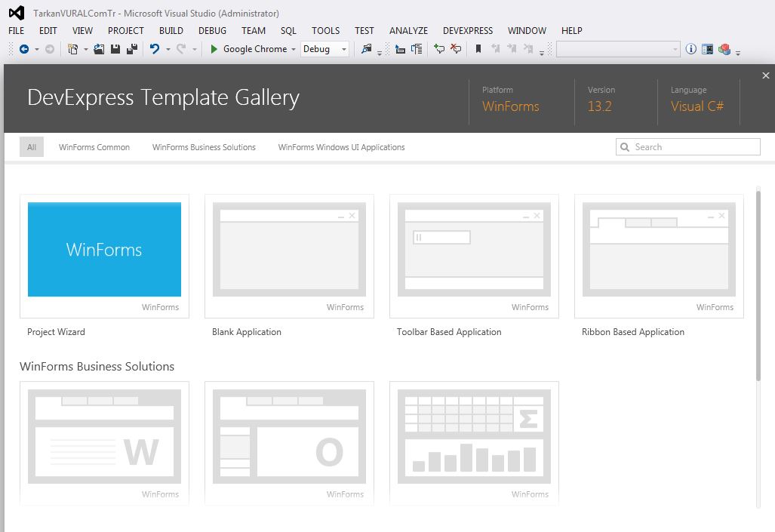Image resolution: width=775 pixels, height=532 pixels.
Task: Open the DEBUG menu
Action: coord(213,31)
